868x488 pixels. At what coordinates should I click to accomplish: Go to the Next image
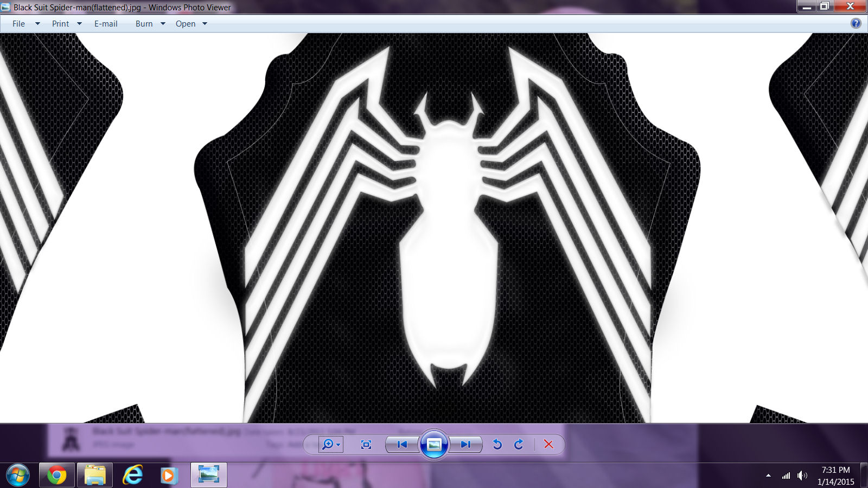(465, 445)
